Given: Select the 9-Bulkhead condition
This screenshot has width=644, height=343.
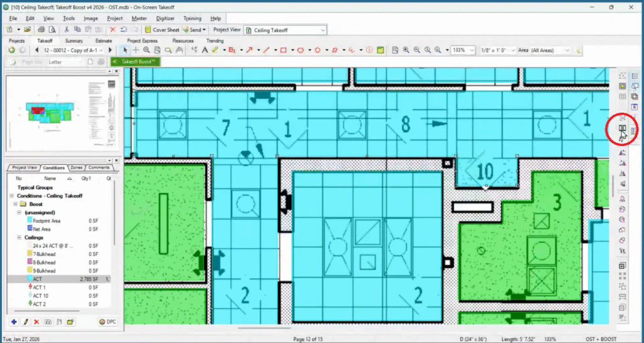Looking at the screenshot, I should 44,271.
